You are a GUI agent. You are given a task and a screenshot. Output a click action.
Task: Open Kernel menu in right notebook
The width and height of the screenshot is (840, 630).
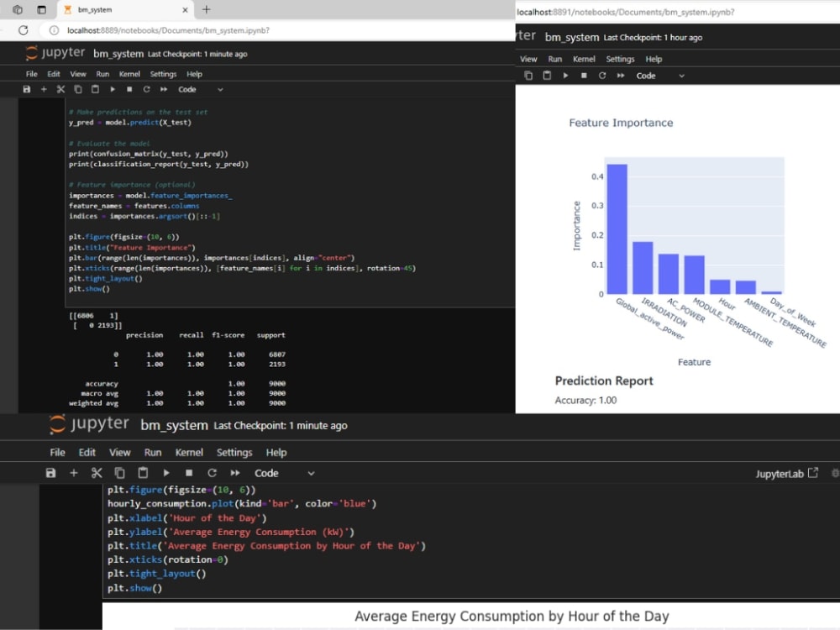[584, 59]
